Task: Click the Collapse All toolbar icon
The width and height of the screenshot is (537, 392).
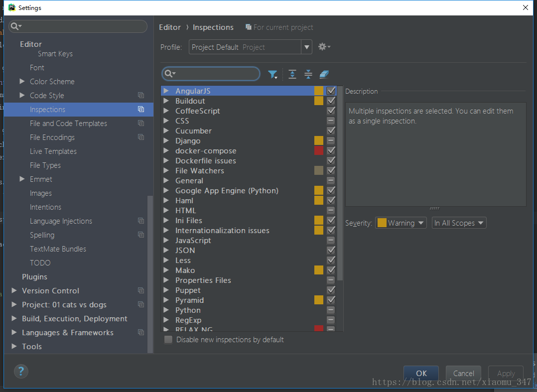Action: point(308,74)
